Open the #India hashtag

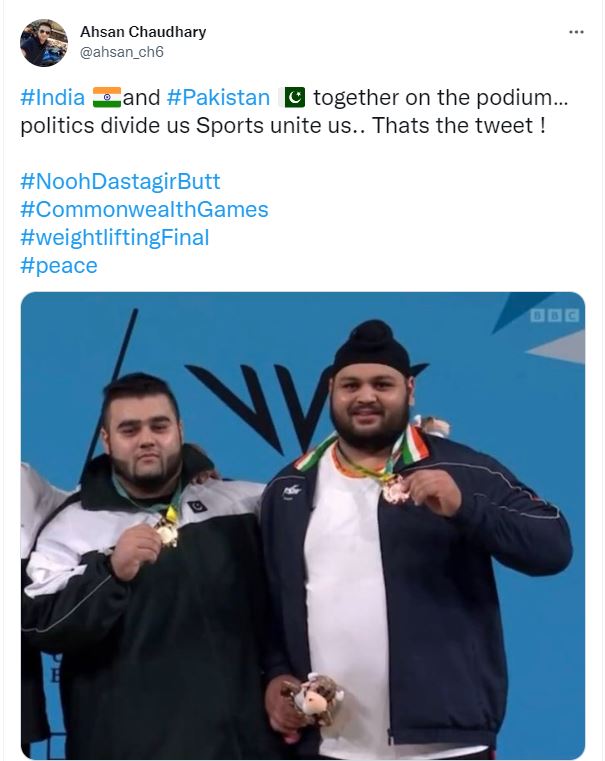[x=52, y=98]
